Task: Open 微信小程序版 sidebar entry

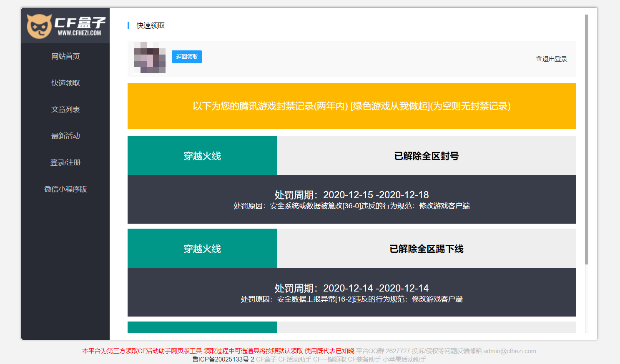Action: click(65, 189)
